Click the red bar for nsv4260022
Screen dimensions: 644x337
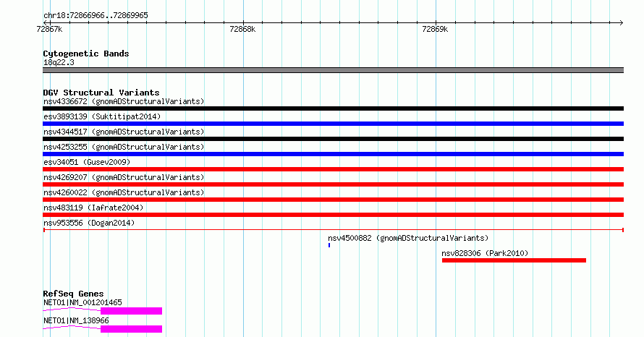point(333,200)
